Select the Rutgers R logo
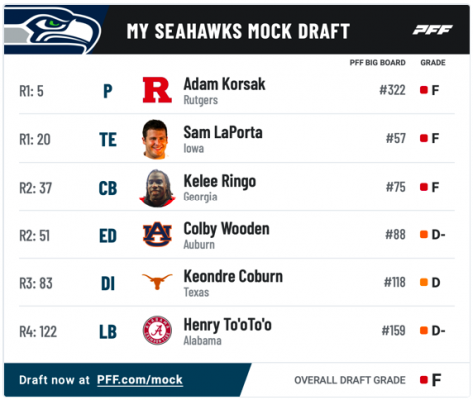This screenshot has height=400, width=473. (157, 90)
